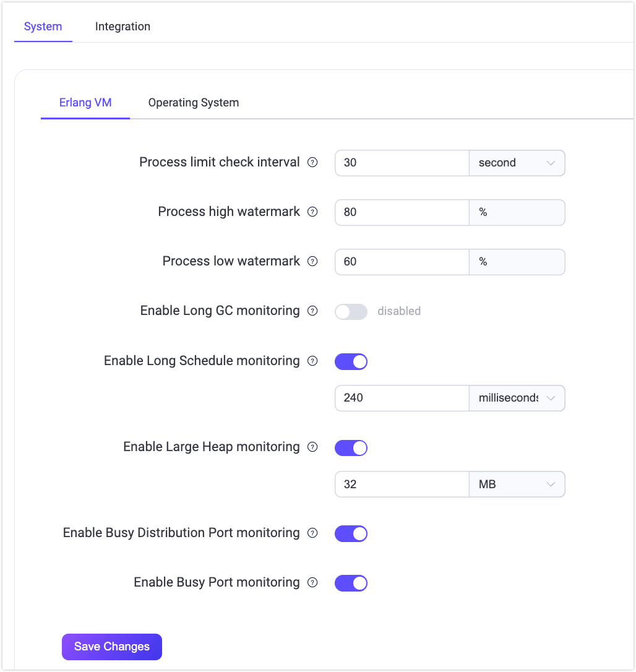Click help icon for Long Schedule monitoring
The width and height of the screenshot is (636, 672).
(x=312, y=361)
